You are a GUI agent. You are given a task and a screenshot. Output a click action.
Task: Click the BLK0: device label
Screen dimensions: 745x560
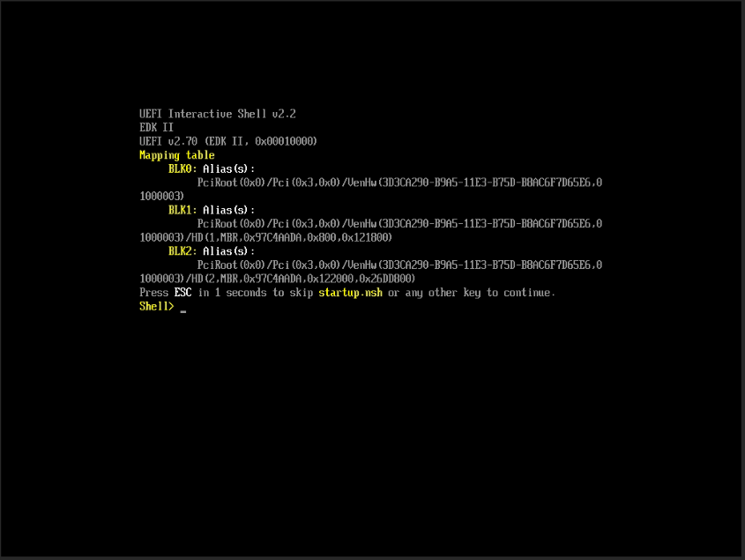pos(183,168)
